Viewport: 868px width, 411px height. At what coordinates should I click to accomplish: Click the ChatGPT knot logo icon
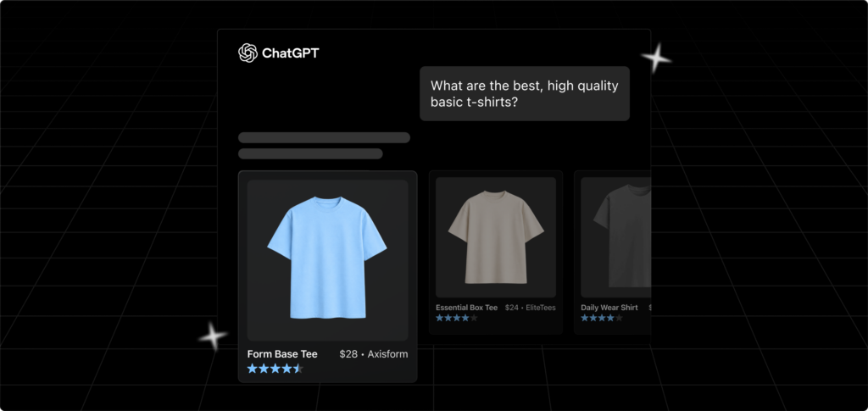[248, 53]
